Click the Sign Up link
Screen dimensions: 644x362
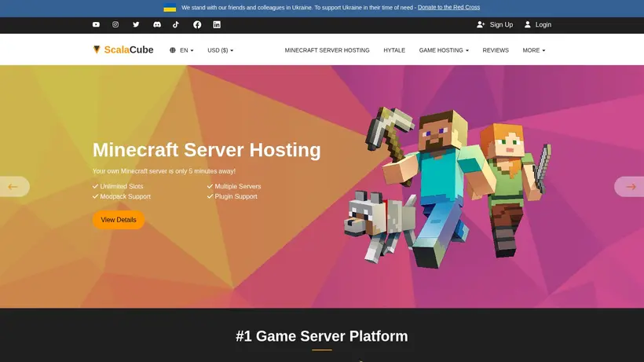pyautogui.click(x=495, y=24)
